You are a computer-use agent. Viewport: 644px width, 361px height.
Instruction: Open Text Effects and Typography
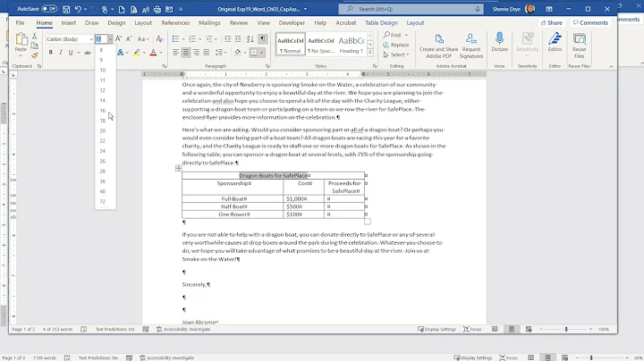click(x=121, y=53)
